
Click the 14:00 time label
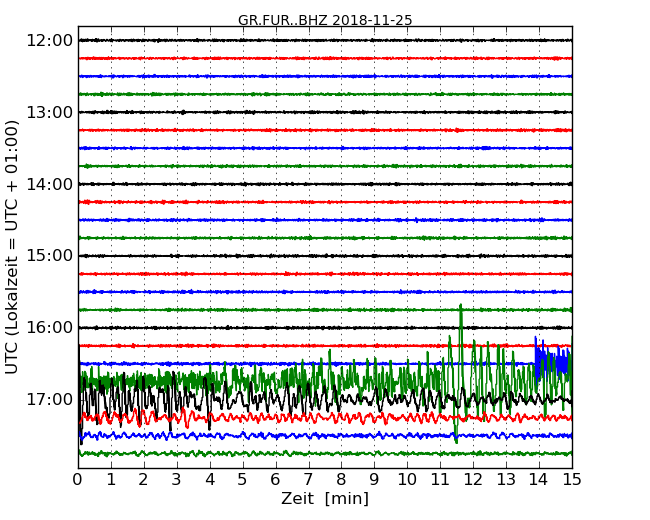coord(49,184)
